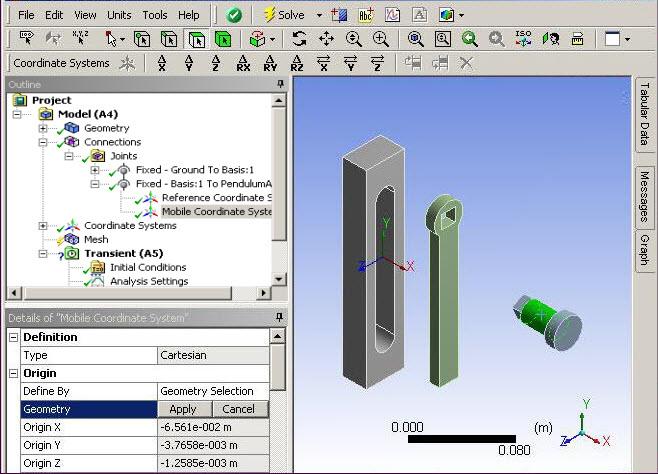Collapse the Connections tree node

click(x=43, y=142)
